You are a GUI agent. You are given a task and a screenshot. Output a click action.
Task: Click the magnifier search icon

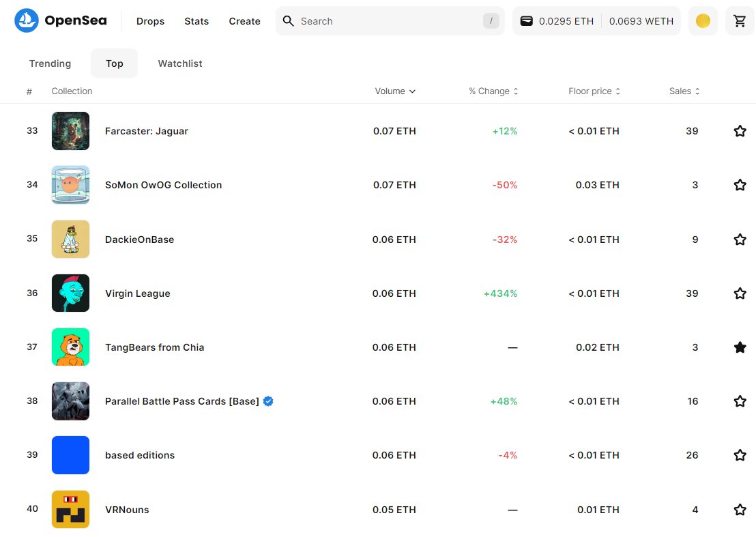click(x=289, y=20)
